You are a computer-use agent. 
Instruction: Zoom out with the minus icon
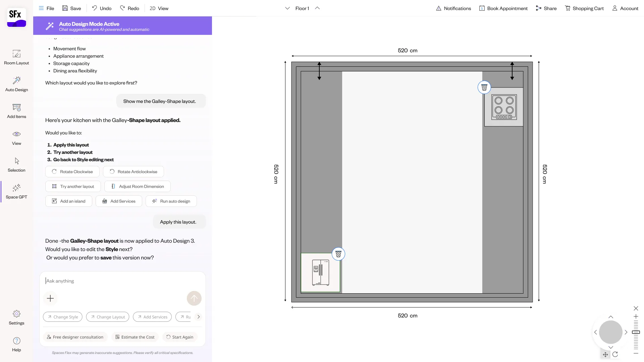click(636, 353)
